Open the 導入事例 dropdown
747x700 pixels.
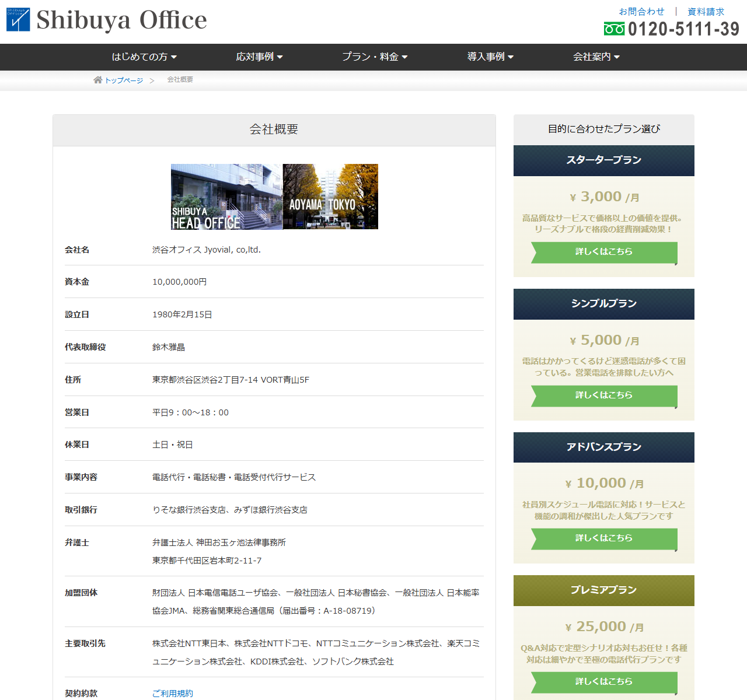point(490,57)
